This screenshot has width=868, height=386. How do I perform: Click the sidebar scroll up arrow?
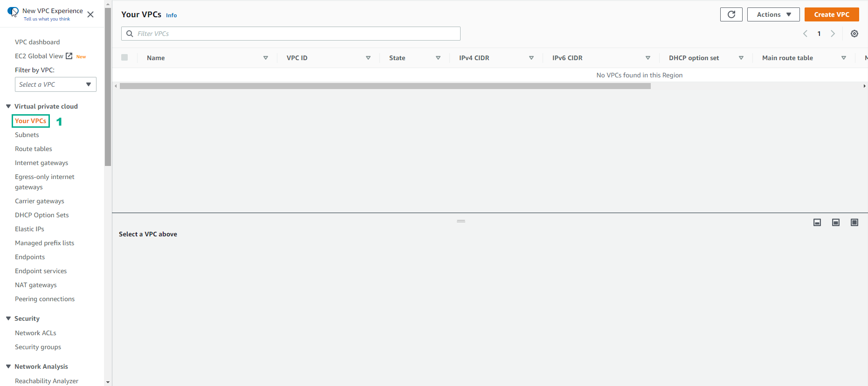(108, 4)
